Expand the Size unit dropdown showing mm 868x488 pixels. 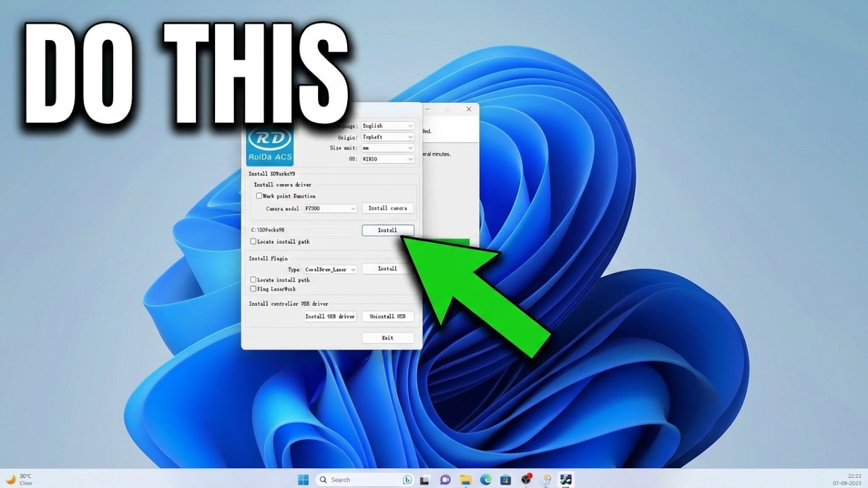pyautogui.click(x=387, y=148)
